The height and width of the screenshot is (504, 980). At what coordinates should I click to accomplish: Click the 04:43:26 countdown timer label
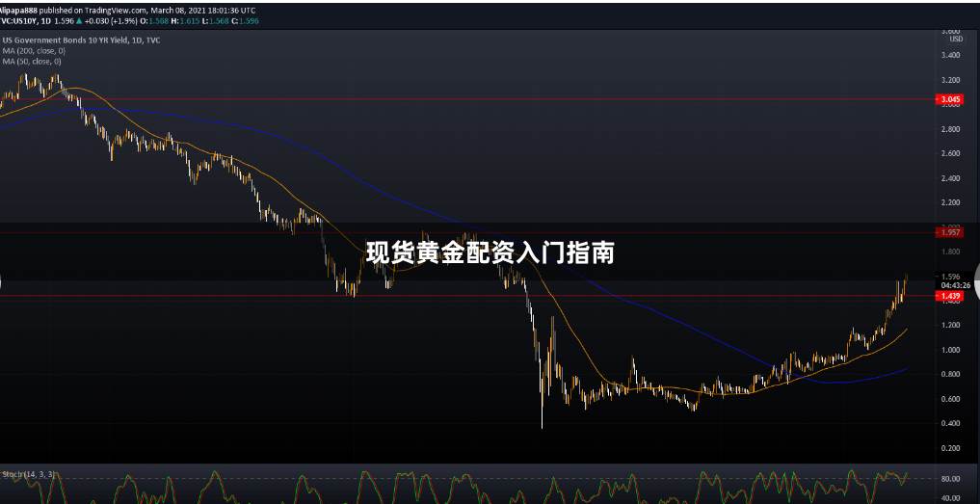[955, 285]
